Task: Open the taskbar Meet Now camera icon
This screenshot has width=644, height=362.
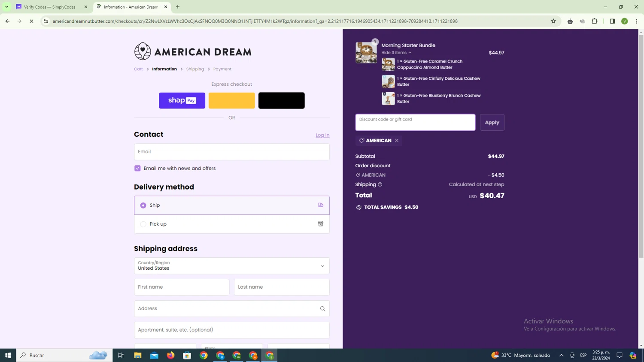Action: click(x=572, y=355)
